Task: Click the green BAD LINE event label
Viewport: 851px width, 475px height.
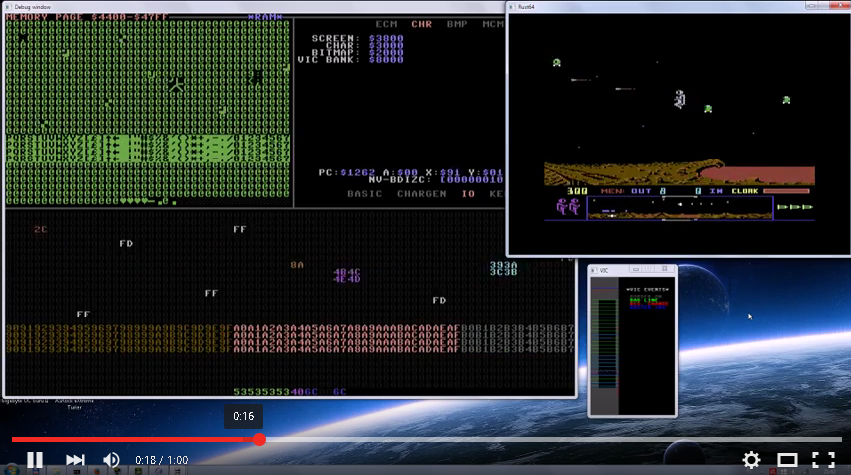Action: tap(644, 300)
